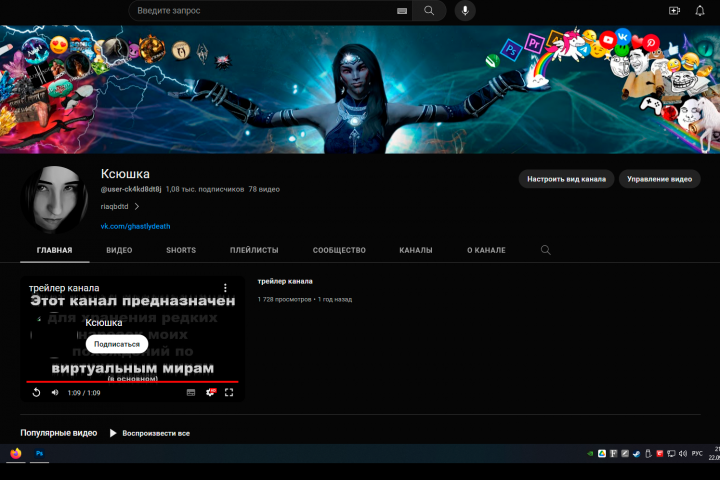Image resolution: width=720 pixels, height=480 pixels.
Task: Click the Популярные видео heading
Action: (59, 433)
